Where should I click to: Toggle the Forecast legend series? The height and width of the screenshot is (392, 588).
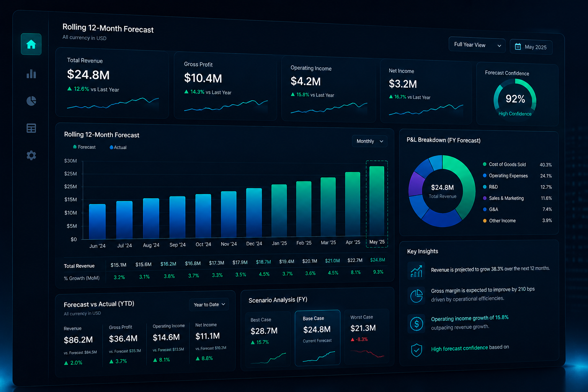[x=84, y=147]
